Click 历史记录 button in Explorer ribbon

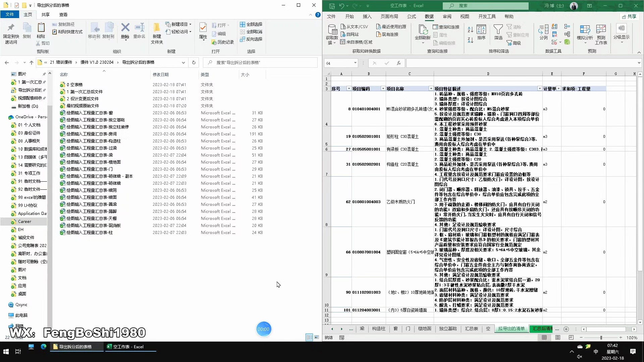[x=223, y=42]
